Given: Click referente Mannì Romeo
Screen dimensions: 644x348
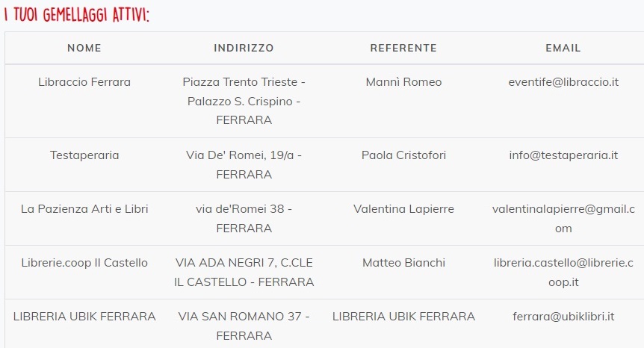Looking at the screenshot, I should click(x=403, y=82).
